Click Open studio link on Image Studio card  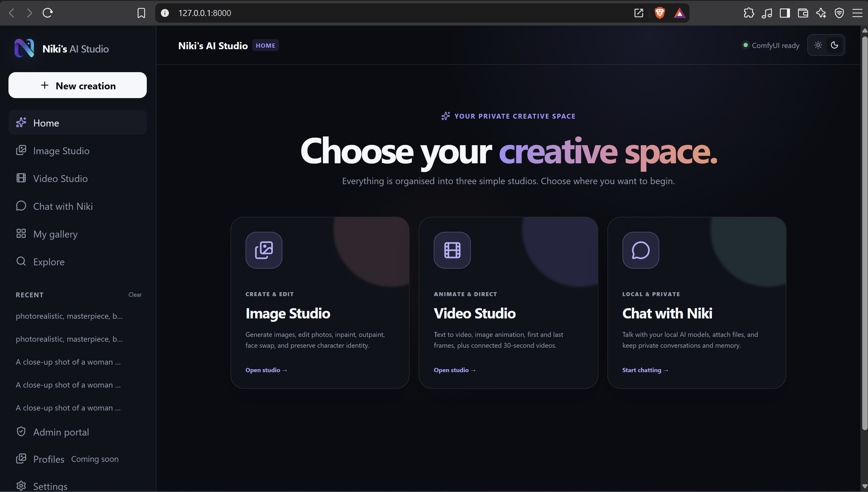(266, 370)
